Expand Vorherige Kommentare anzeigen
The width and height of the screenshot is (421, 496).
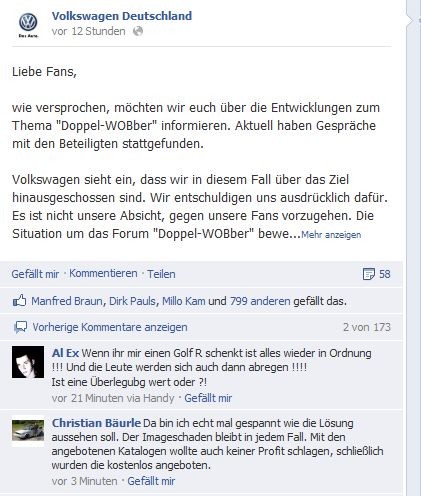tap(110, 327)
